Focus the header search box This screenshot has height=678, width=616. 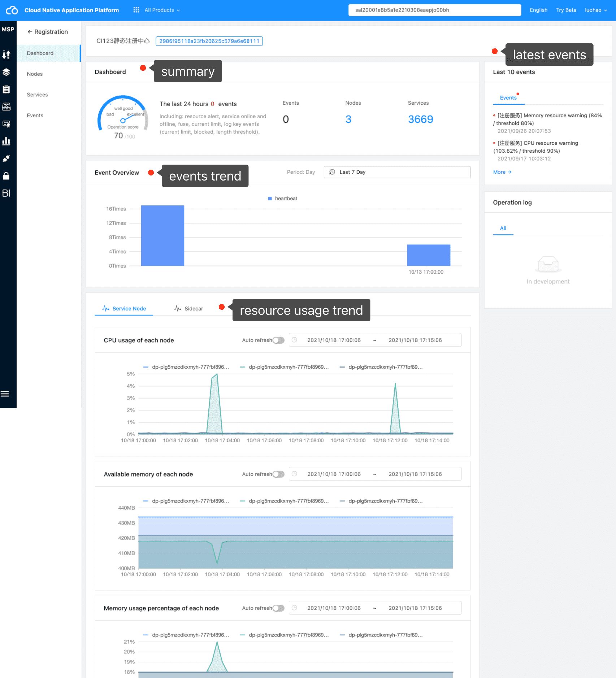pyautogui.click(x=435, y=10)
